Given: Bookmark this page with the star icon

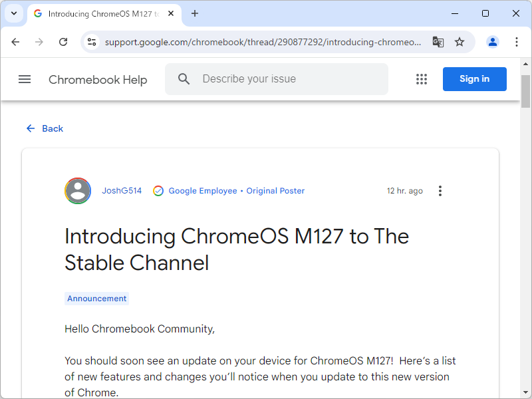Looking at the screenshot, I should click(460, 41).
